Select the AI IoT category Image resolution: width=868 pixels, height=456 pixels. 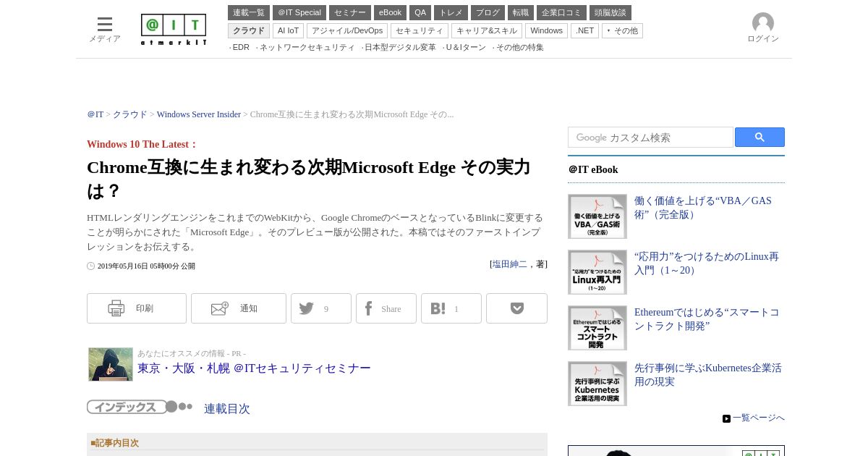(288, 30)
